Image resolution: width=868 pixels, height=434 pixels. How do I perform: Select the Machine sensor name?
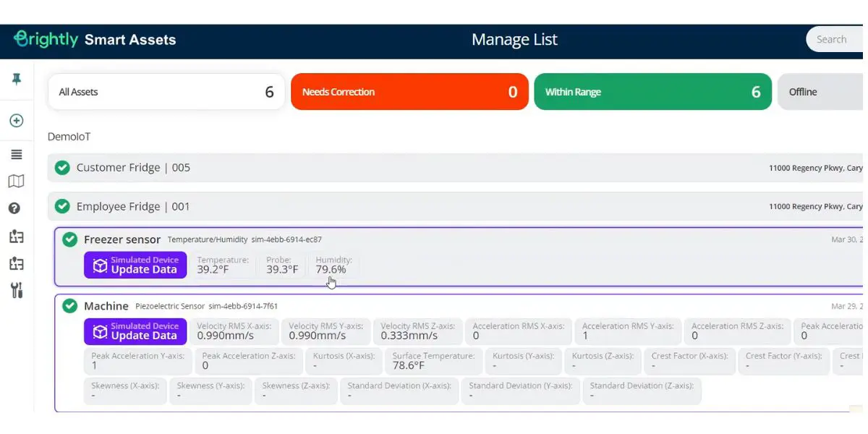[x=106, y=306]
